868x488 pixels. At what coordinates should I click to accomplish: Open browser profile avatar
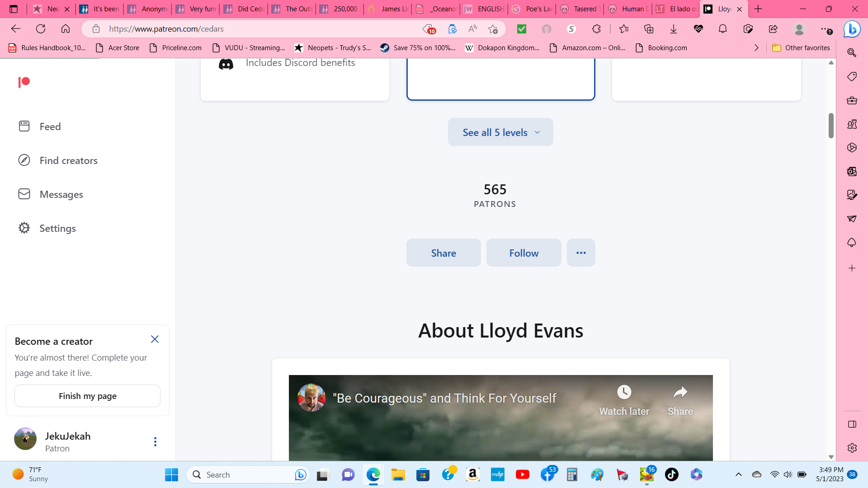(799, 29)
